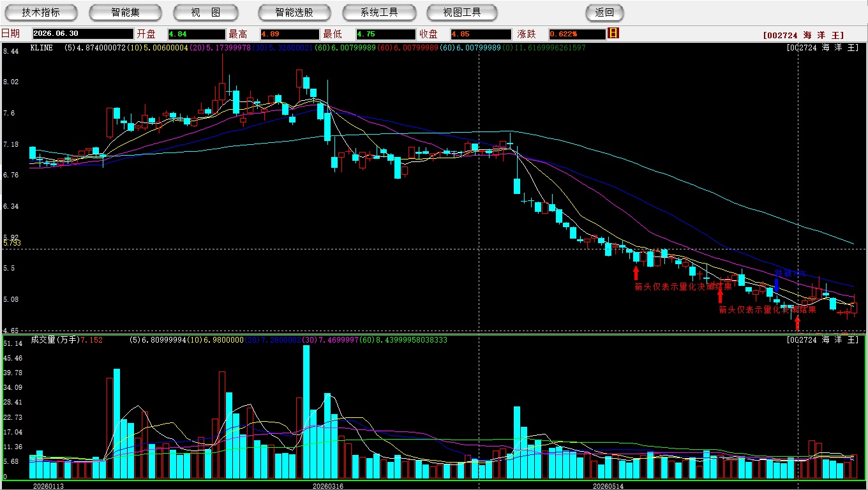Select volume MA(10) value 6.9800000

[x=222, y=340]
